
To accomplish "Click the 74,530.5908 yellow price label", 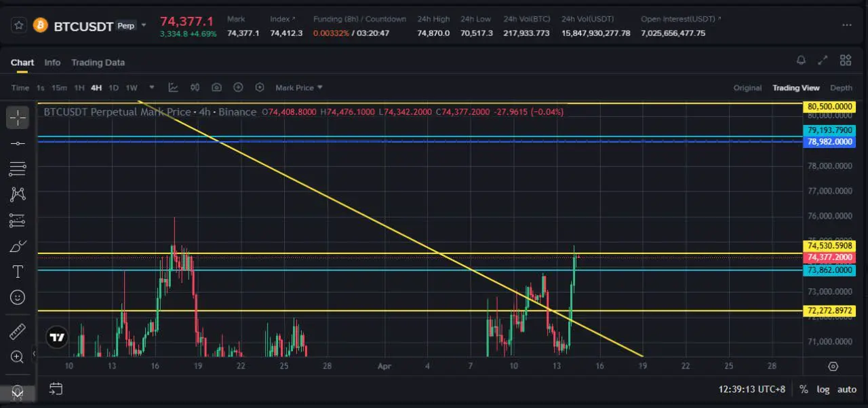I will point(830,246).
